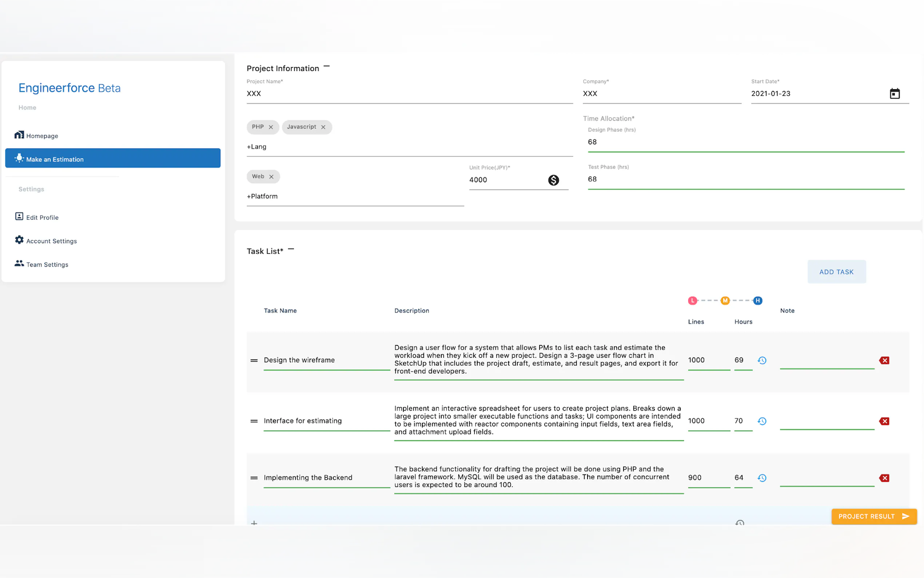Click drag handle of Interface for estimating row
The width and height of the screenshot is (924, 578).
tap(254, 421)
